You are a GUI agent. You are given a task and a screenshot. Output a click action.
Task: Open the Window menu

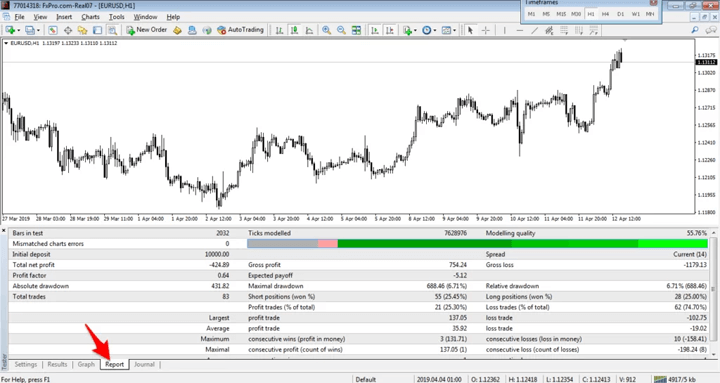145,17
